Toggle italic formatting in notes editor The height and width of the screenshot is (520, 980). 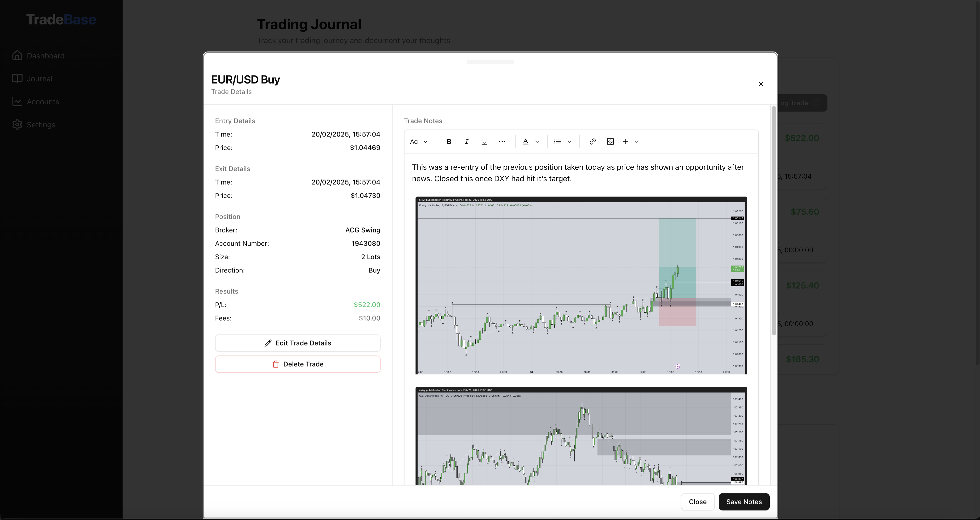coord(467,141)
